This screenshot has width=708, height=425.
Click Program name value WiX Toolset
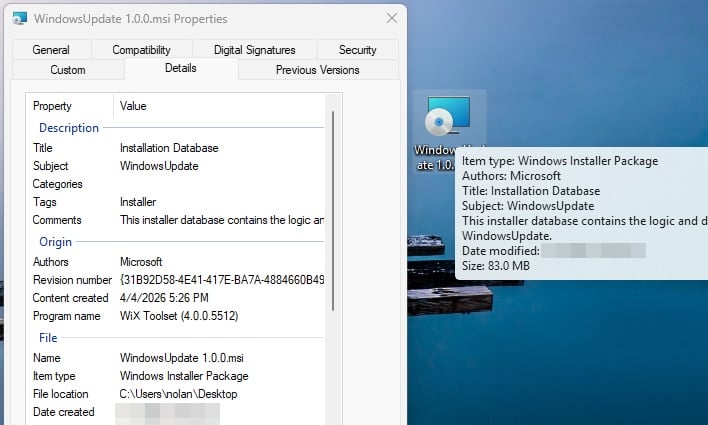click(x=179, y=316)
